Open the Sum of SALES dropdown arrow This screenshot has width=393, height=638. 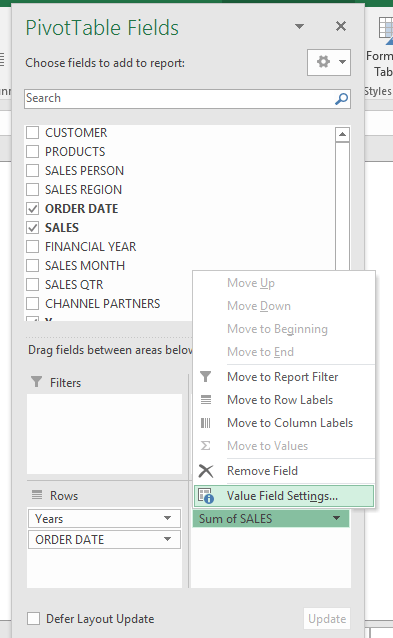point(336,518)
